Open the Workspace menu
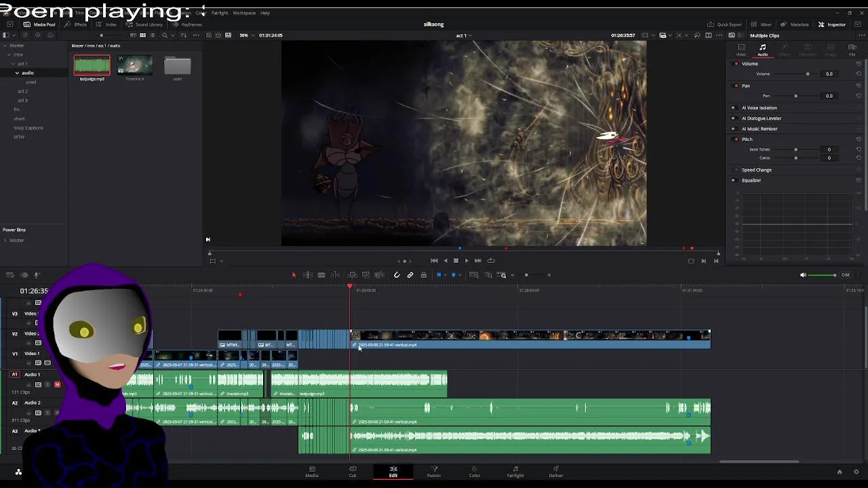The width and height of the screenshot is (868, 488). 244,13
